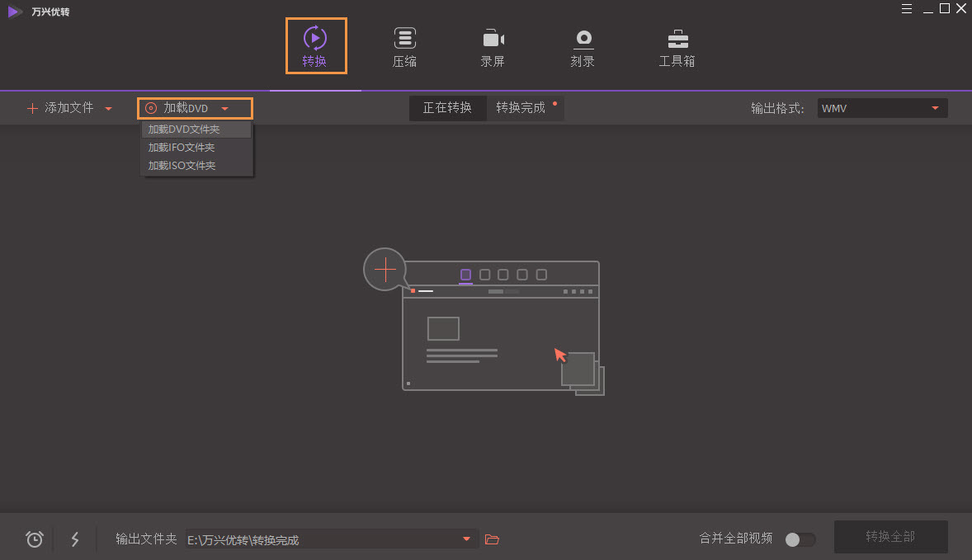This screenshot has height=560, width=972.
Task: Expand the 添加文件 dropdown arrow
Action: coord(108,107)
